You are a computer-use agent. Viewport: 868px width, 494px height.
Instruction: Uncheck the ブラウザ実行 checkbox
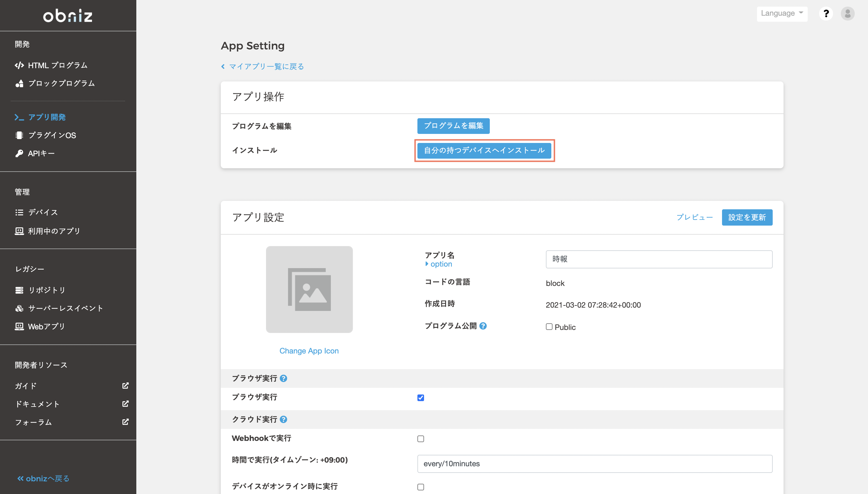(421, 397)
